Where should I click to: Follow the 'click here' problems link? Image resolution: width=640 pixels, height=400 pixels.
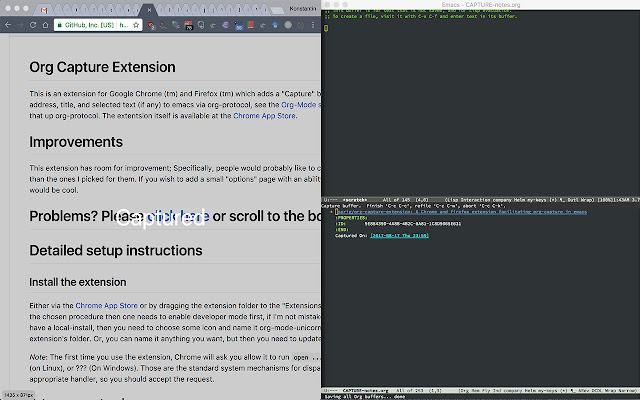click(178, 216)
